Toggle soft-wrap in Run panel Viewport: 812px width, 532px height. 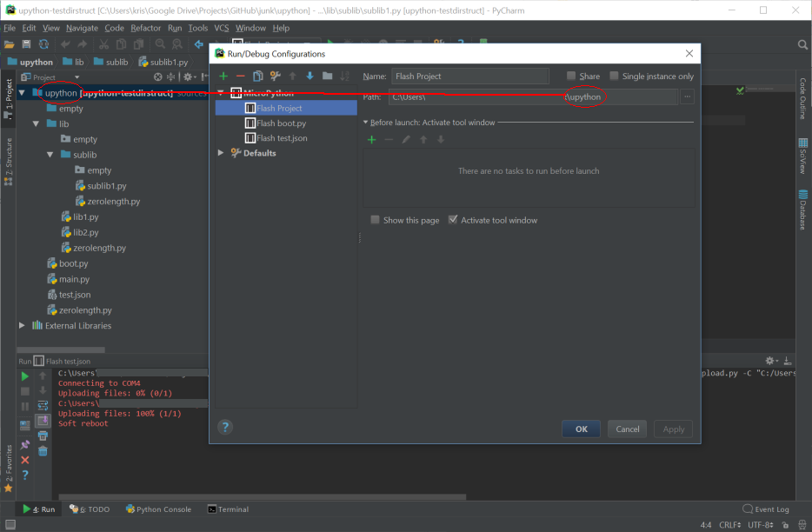tap(43, 406)
